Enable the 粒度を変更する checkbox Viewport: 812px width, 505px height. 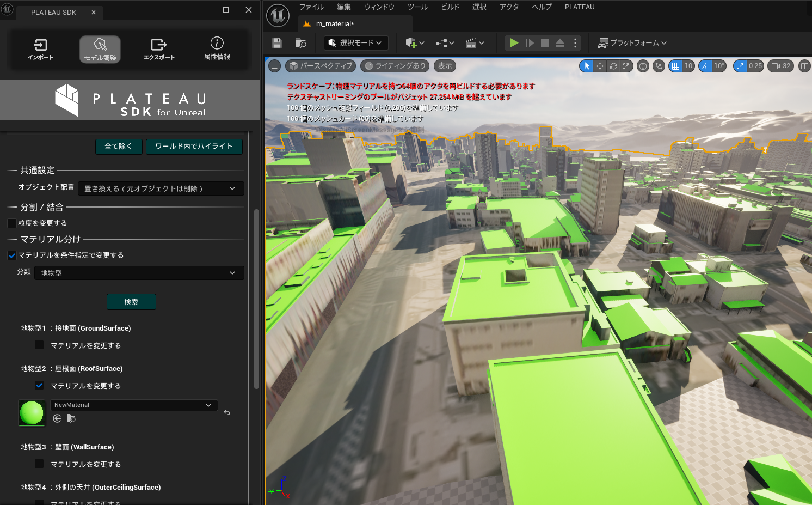[11, 223]
